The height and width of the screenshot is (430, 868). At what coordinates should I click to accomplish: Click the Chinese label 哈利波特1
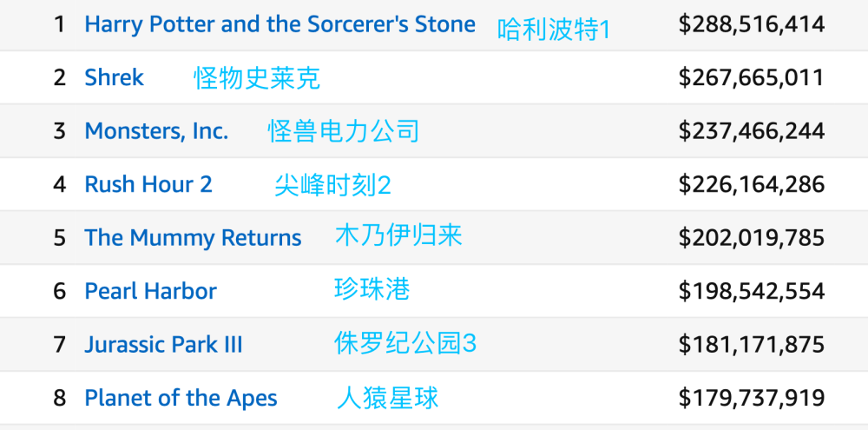[554, 30]
